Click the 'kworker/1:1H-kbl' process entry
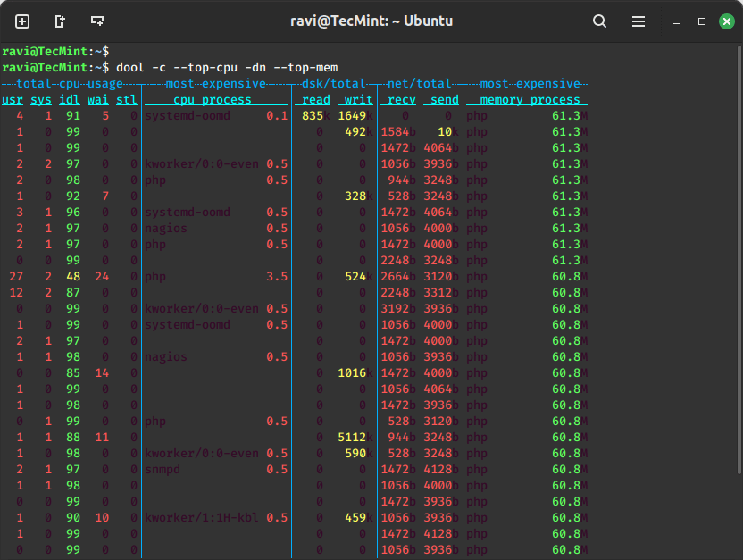 [202, 517]
